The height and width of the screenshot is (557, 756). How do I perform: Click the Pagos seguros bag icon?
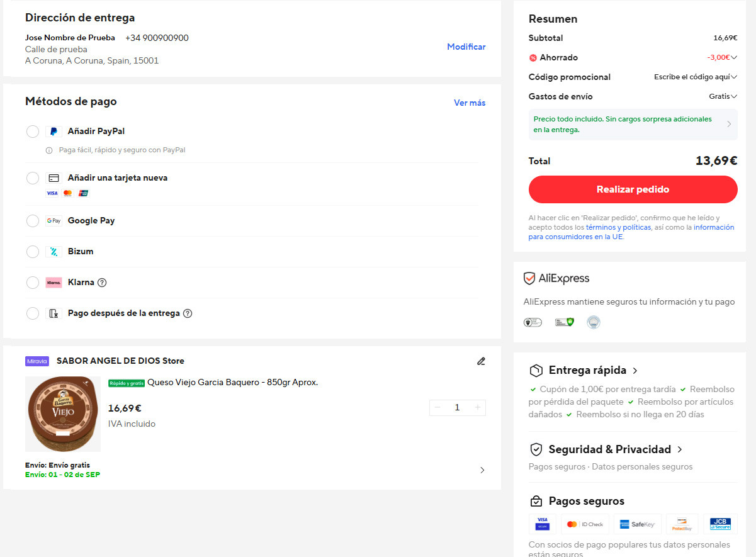(536, 501)
